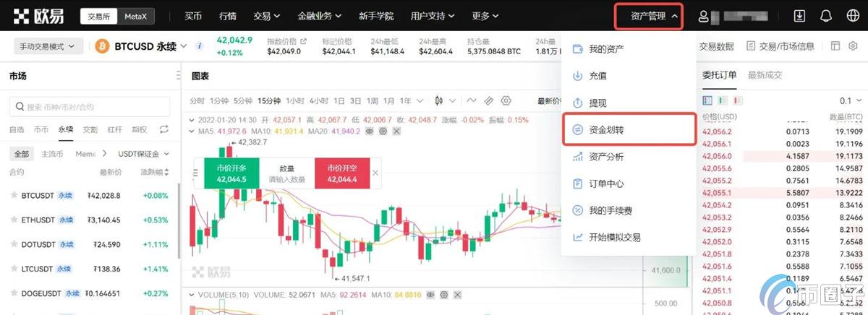
Task: Expand 资产管理 dropdown in header
Action: 654,16
